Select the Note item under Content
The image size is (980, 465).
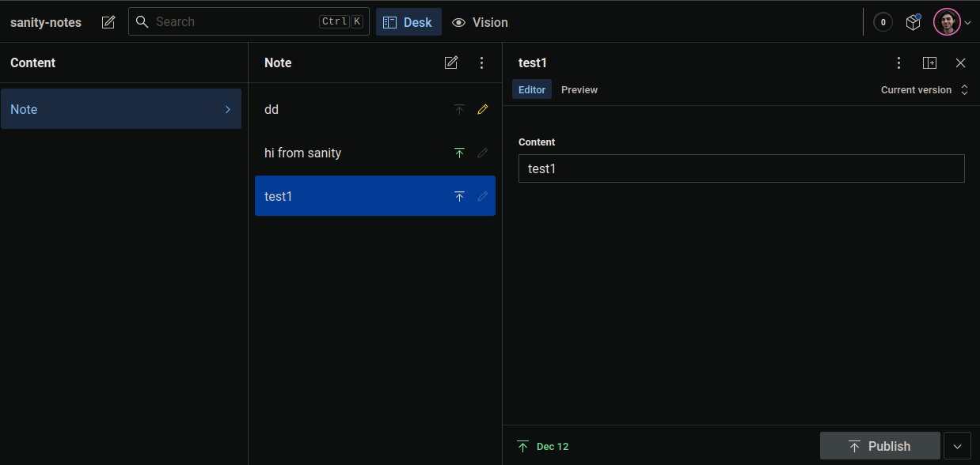(x=121, y=109)
